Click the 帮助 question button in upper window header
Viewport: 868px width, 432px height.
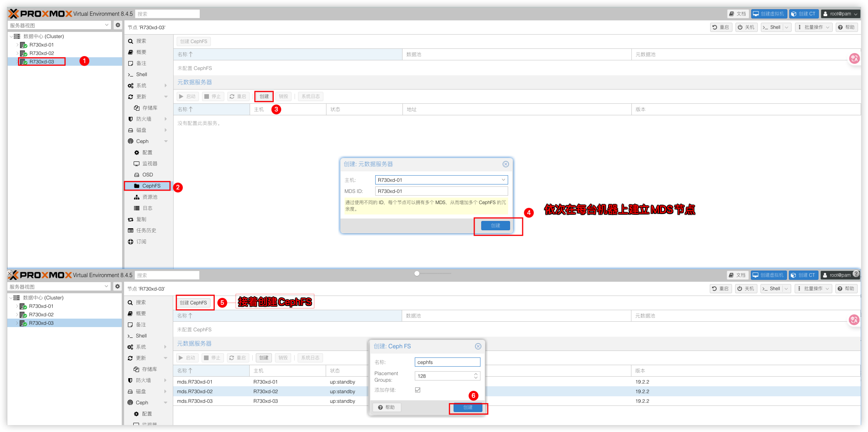tap(846, 27)
